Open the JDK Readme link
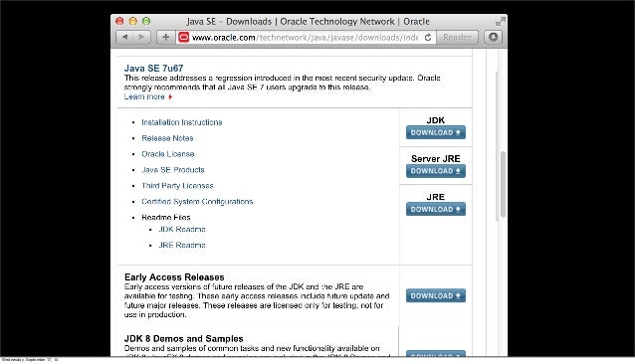635x364 pixels. click(x=182, y=230)
